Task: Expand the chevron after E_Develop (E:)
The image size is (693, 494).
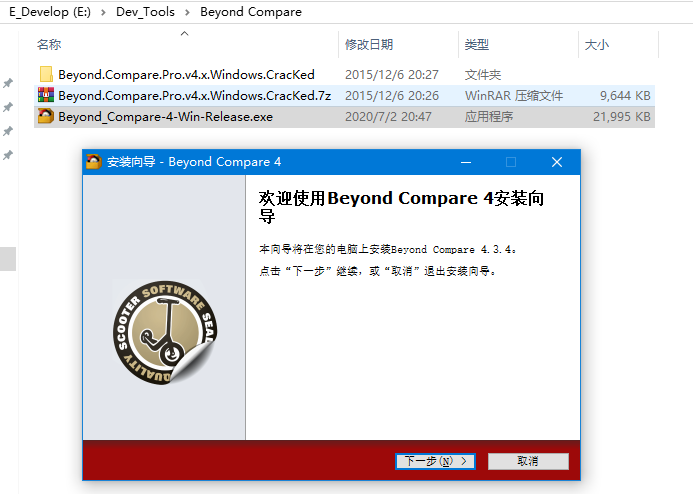Action: coord(103,12)
